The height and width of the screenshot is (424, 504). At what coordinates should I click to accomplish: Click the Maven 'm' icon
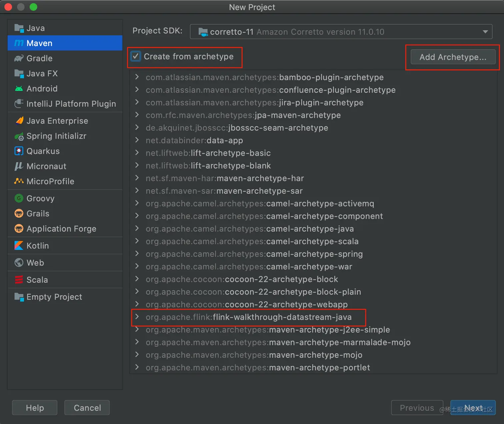click(x=19, y=43)
